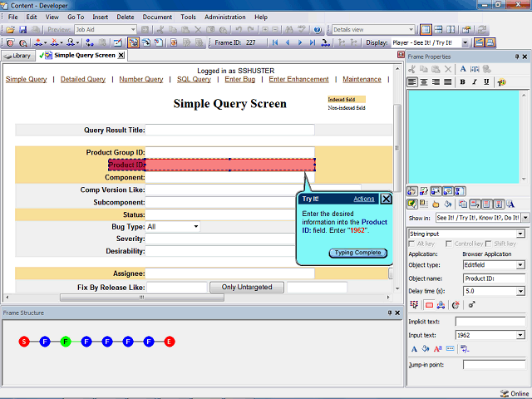
Task: Click the Only Untargeted button
Action: (247, 287)
